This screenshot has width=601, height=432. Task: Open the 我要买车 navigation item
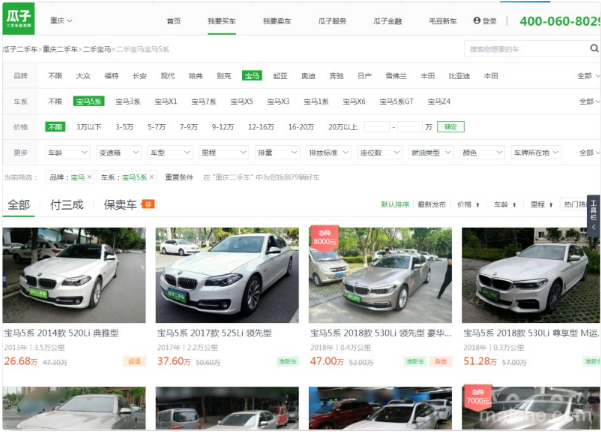pyautogui.click(x=222, y=21)
